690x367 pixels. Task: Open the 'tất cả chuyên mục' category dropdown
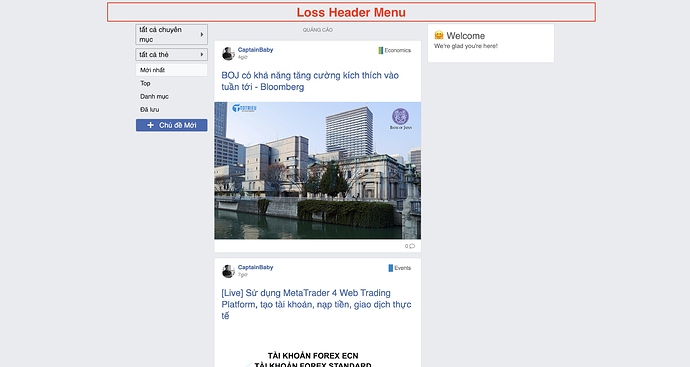pyautogui.click(x=171, y=34)
